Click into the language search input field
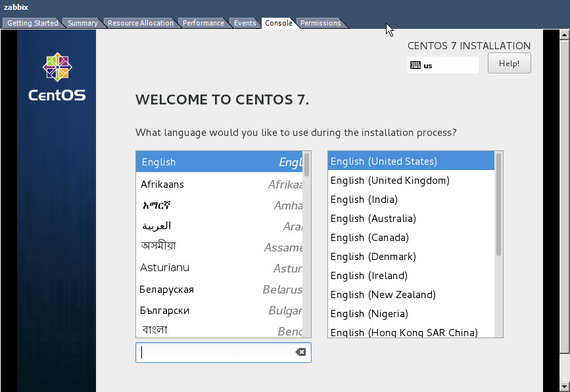 click(217, 352)
